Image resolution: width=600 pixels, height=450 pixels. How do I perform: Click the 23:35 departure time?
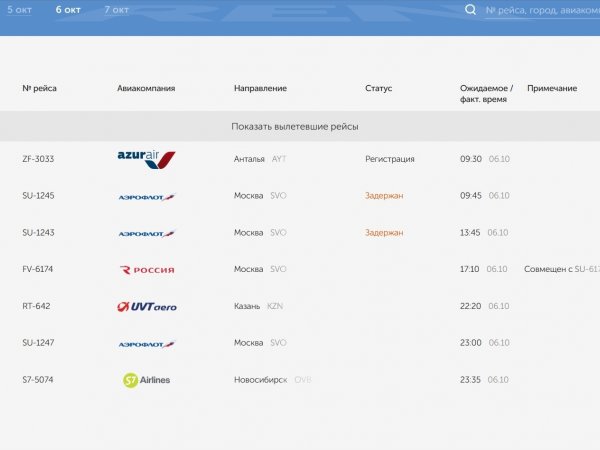470,380
